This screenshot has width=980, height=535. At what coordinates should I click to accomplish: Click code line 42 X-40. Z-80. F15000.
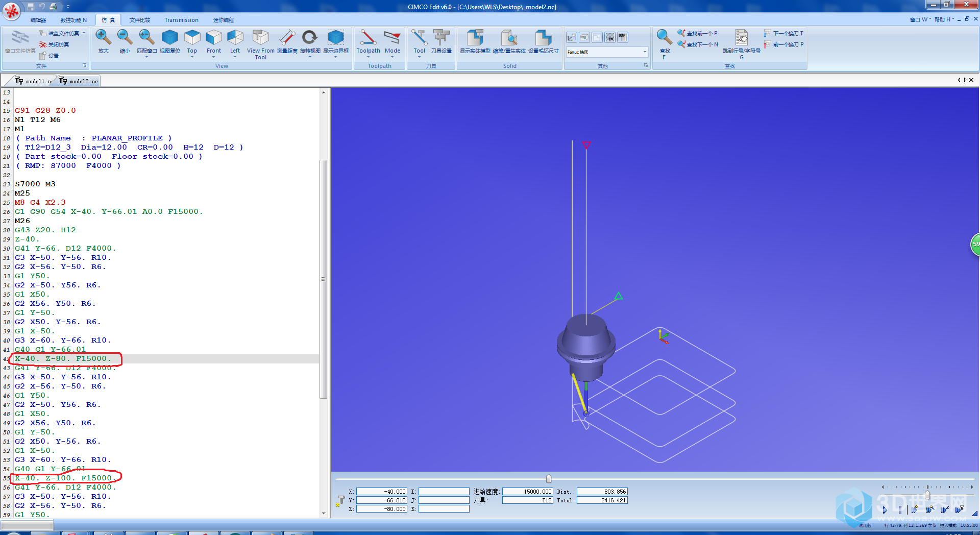(63, 358)
